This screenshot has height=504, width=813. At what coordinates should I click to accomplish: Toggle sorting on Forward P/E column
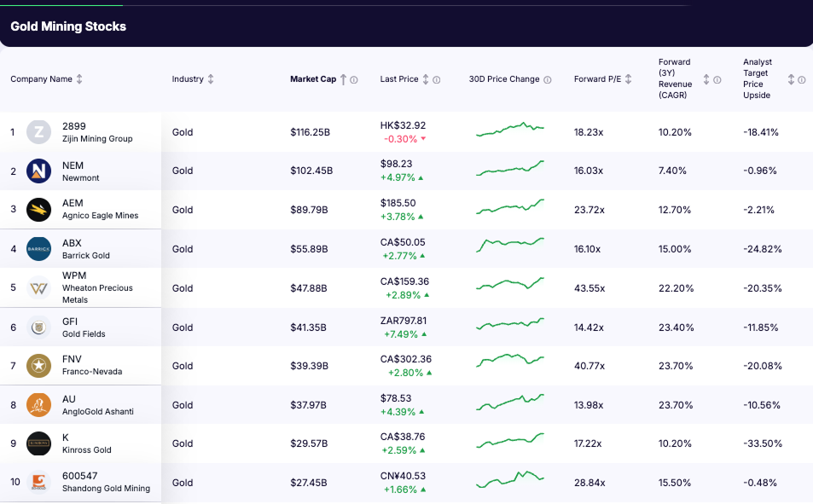629,78
